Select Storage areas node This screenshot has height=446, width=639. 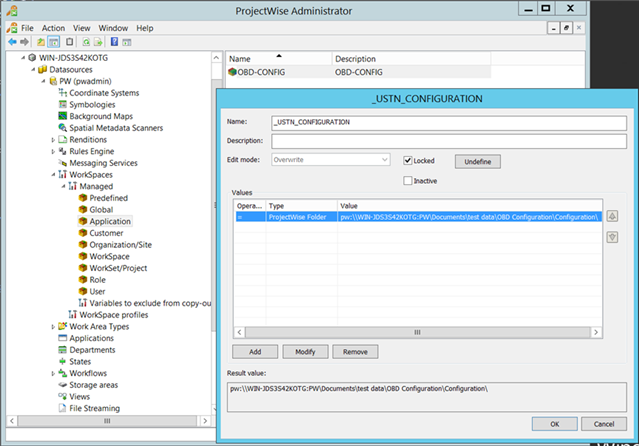[93, 385]
